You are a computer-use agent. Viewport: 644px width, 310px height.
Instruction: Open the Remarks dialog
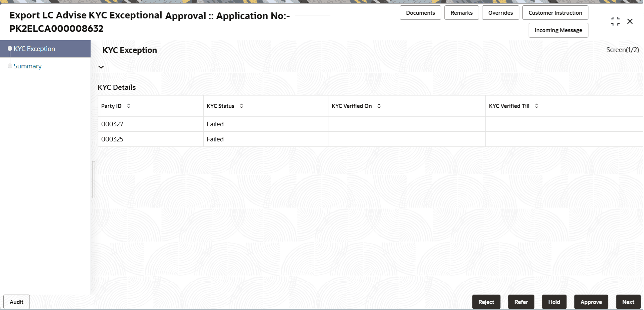462,12
